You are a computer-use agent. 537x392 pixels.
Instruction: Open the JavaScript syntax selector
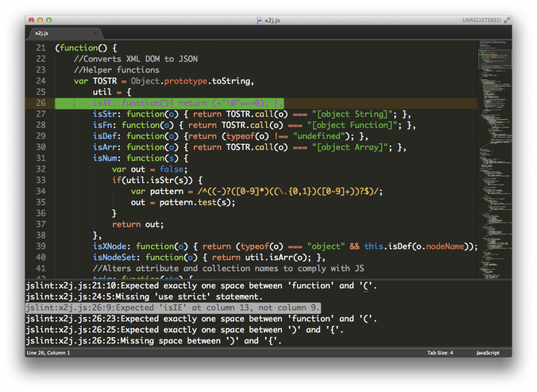pyautogui.click(x=487, y=353)
